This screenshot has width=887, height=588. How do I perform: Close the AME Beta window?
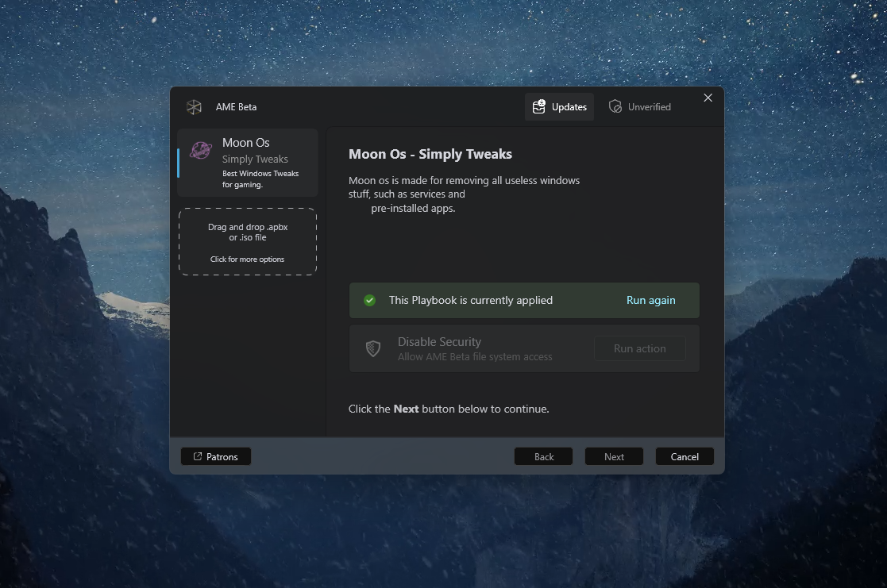(x=708, y=98)
